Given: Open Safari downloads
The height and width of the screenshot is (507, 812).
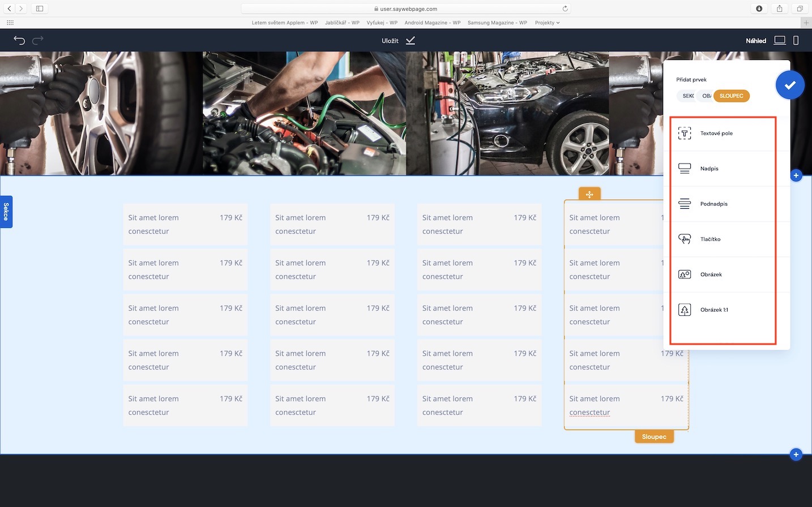Looking at the screenshot, I should pos(759,8).
